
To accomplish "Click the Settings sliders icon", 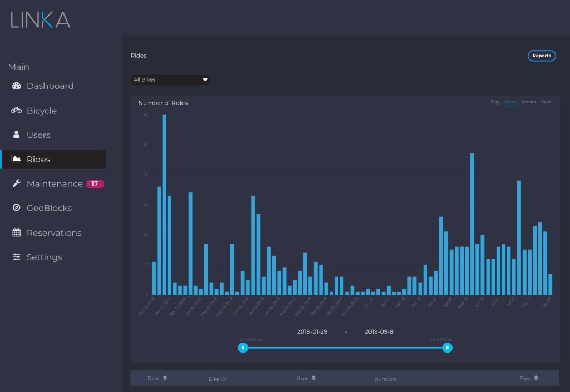I will pos(16,257).
